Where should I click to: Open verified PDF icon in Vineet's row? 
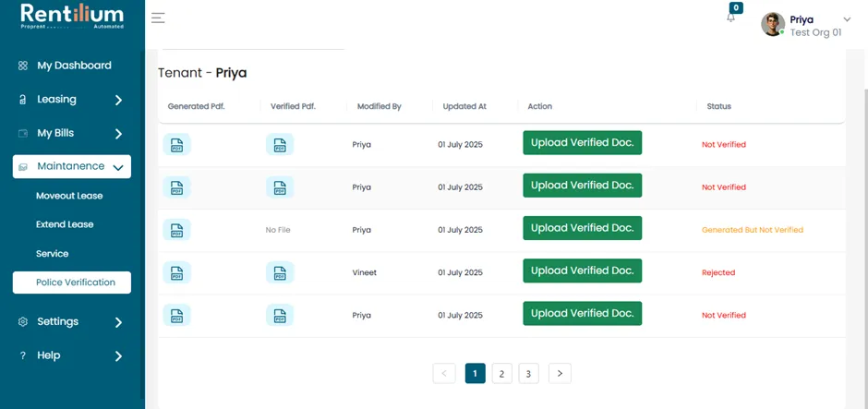[x=280, y=272]
